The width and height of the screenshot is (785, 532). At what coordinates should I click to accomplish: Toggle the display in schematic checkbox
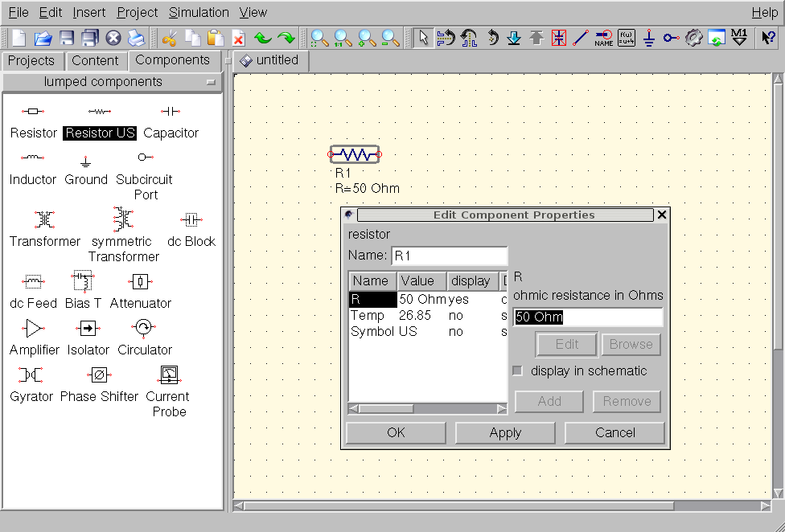[518, 370]
